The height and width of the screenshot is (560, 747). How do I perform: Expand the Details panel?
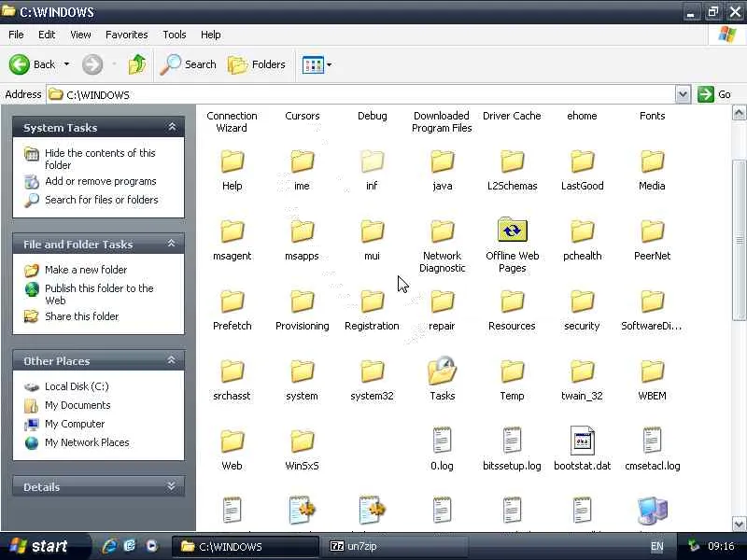tap(172, 486)
